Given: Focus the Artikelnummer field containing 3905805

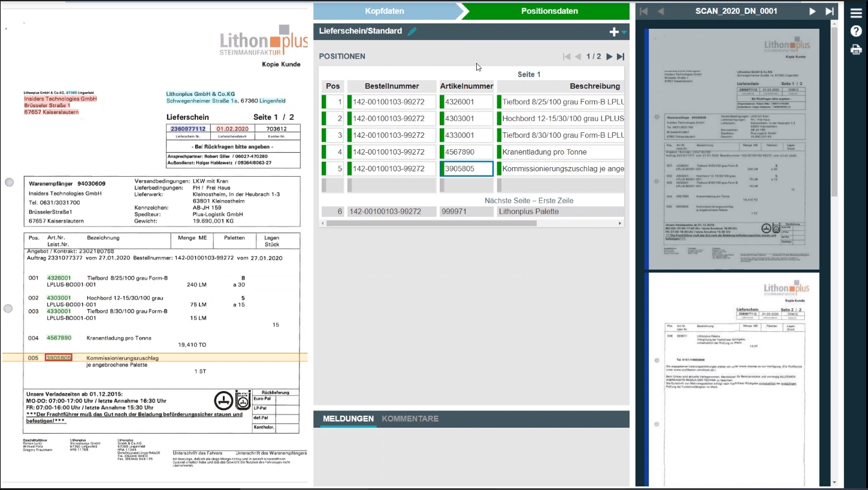Looking at the screenshot, I should (467, 169).
